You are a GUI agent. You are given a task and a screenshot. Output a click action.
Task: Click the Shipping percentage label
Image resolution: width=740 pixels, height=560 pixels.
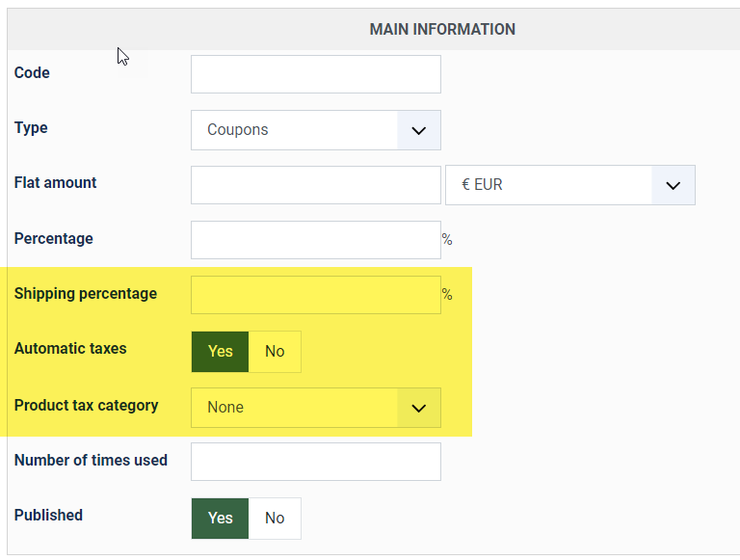pyautogui.click(x=85, y=294)
